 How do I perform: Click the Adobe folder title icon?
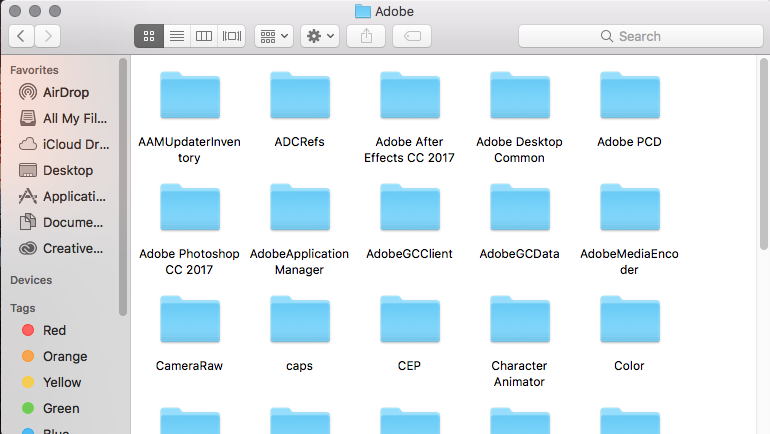363,11
